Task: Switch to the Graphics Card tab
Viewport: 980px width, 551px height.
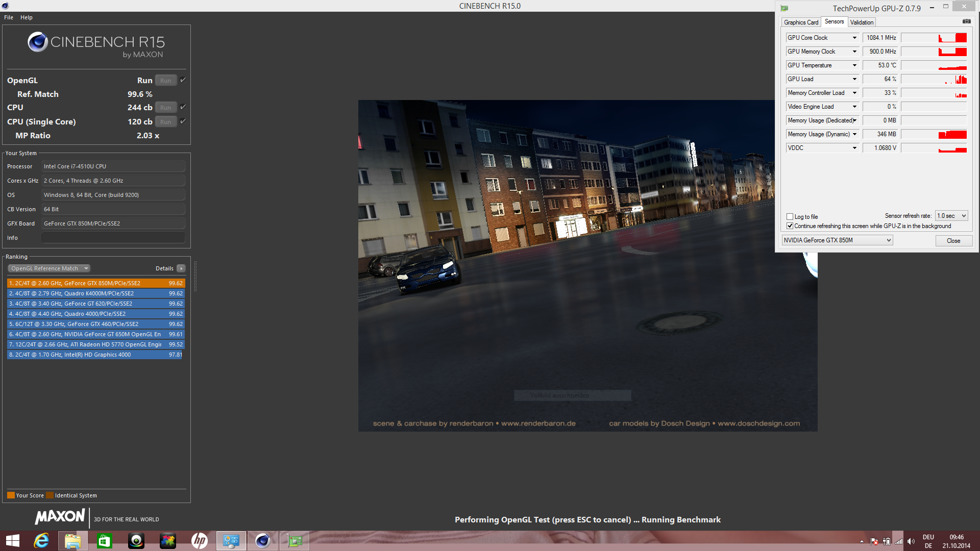Action: point(801,22)
